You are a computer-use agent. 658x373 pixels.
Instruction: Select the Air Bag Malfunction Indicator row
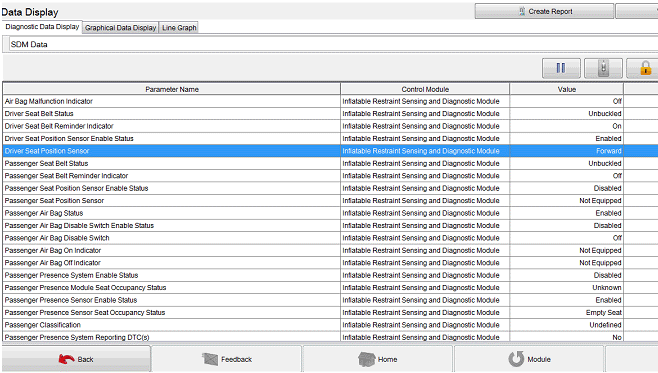(330, 101)
